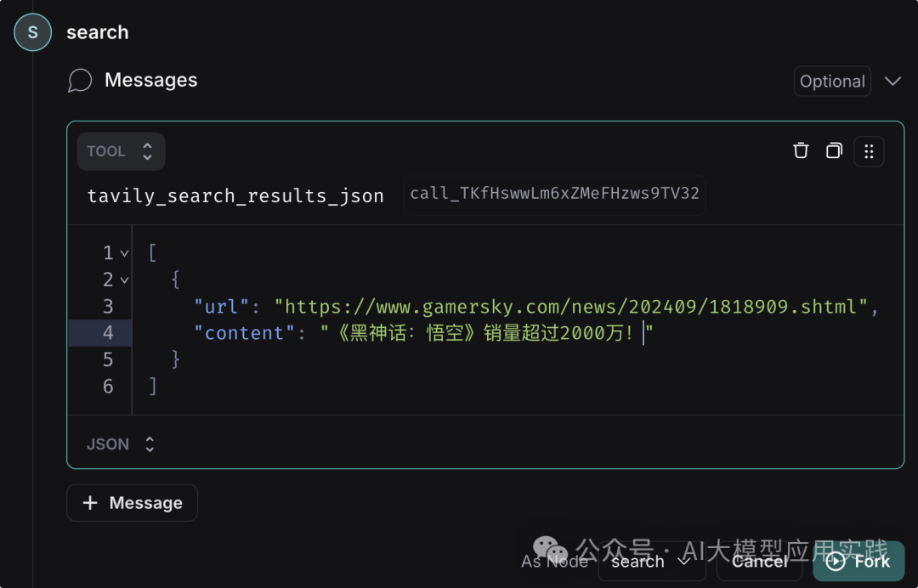Click the stepper arrows beside TOOL label
Screen dimensions: 918x588
(145, 150)
